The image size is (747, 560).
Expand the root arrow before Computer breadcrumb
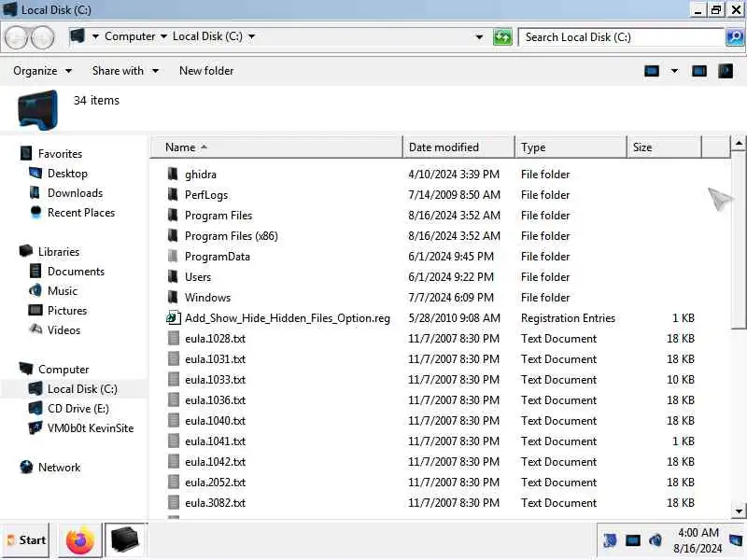(x=95, y=36)
